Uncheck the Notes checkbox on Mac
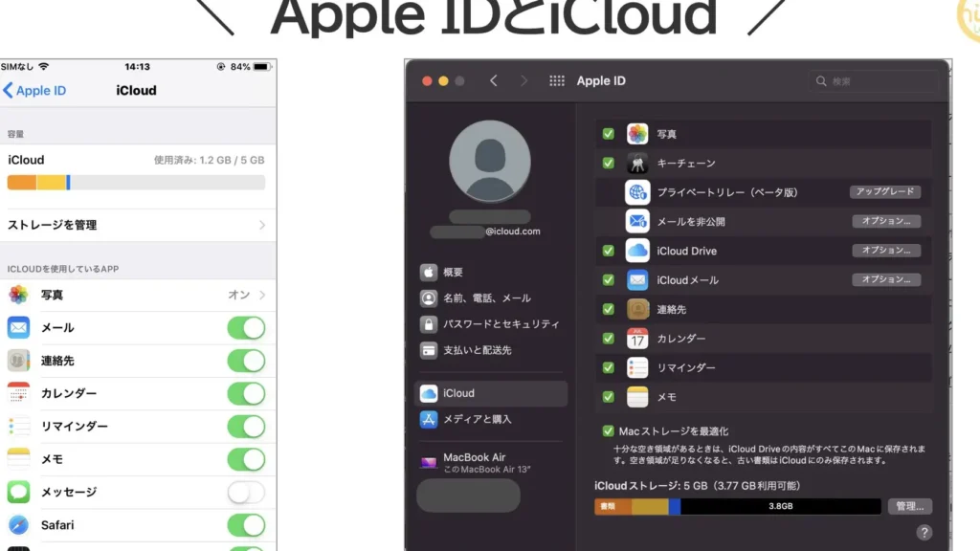The width and height of the screenshot is (980, 551). coord(608,397)
